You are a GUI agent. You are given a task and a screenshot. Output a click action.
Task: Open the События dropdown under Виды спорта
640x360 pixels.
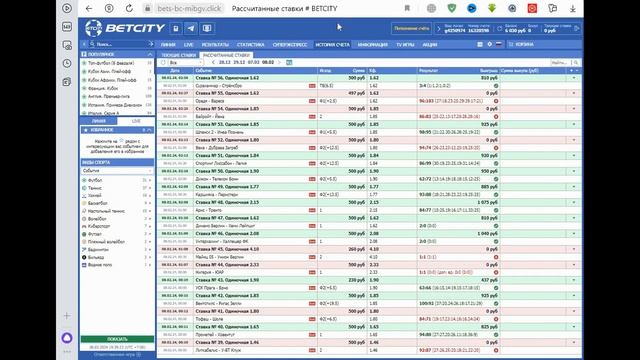[x=117, y=171]
